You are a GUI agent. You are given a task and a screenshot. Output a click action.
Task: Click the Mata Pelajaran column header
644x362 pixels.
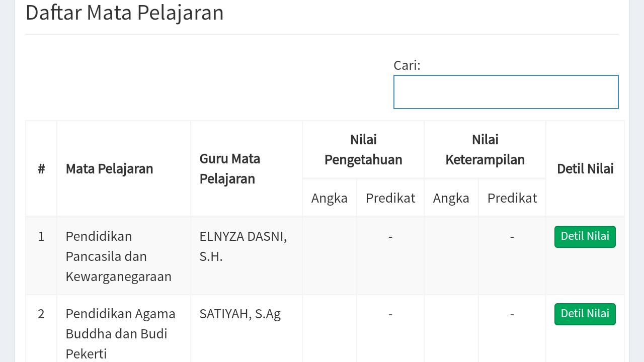tap(109, 169)
